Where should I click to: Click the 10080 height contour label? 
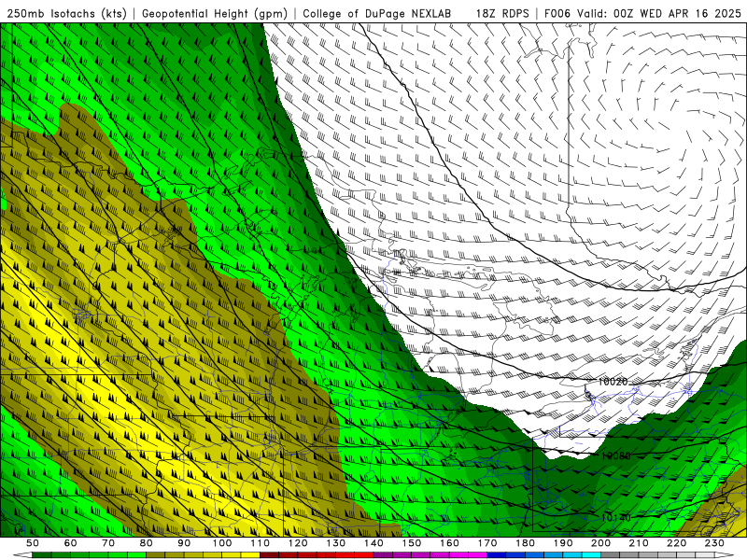(616, 456)
